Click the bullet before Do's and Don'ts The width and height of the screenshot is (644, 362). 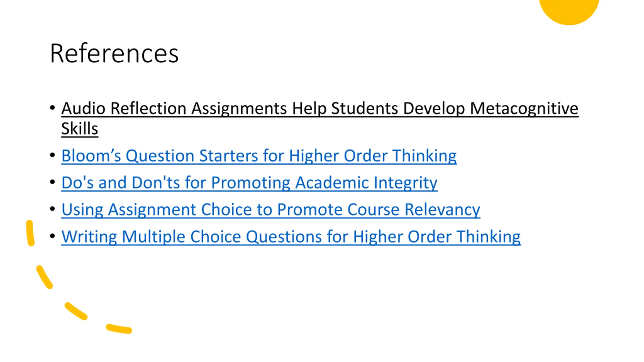pos(52,182)
